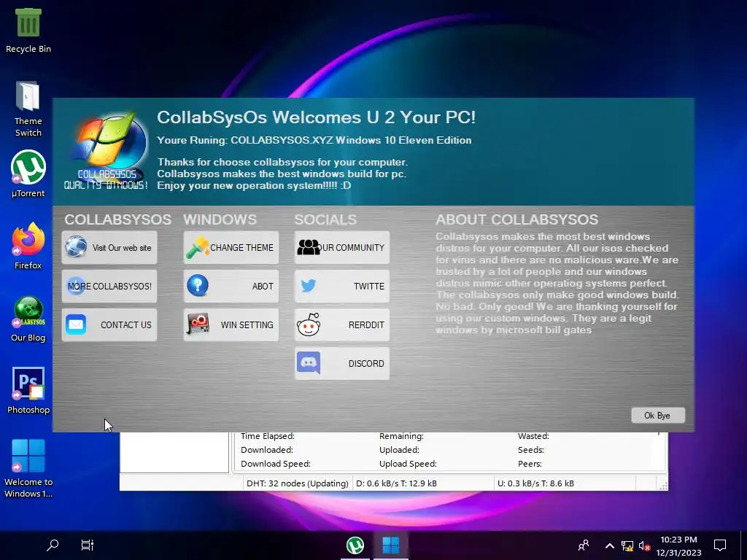This screenshot has height=560, width=747.
Task: Click the DISCORD social button
Action: tap(342, 363)
